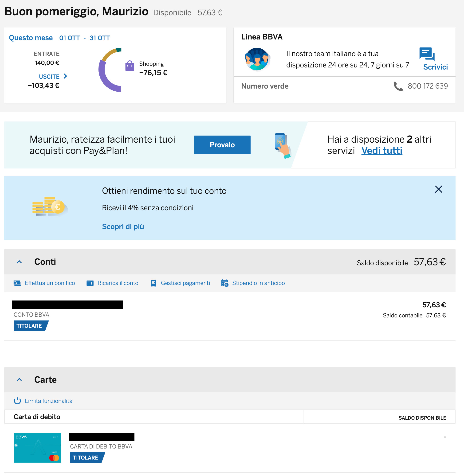Image resolution: width=464 pixels, height=476 pixels.
Task: Click the Stipendio in anticipo calendar icon
Action: point(225,283)
